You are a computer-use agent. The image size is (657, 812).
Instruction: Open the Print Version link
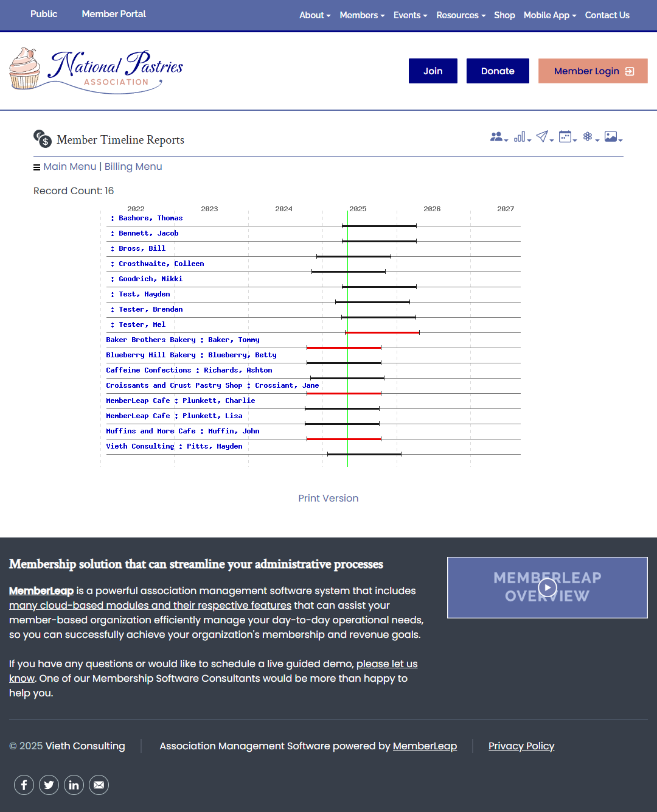tap(328, 499)
